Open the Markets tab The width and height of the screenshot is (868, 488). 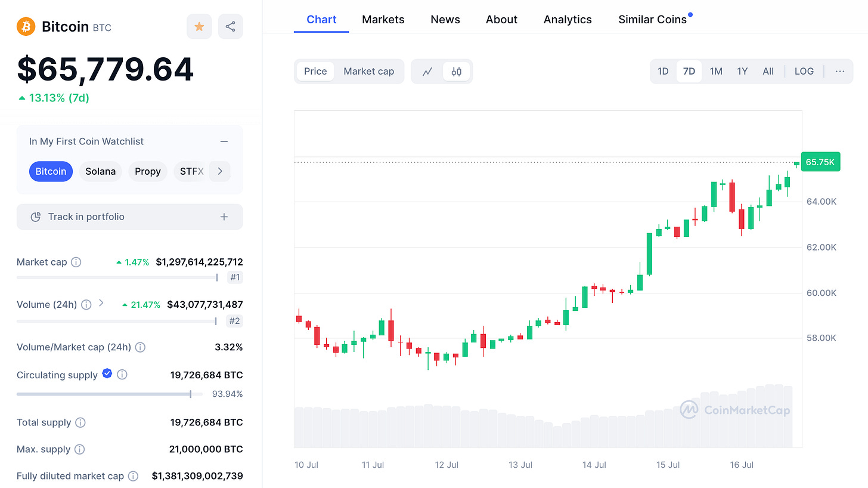[x=383, y=19]
